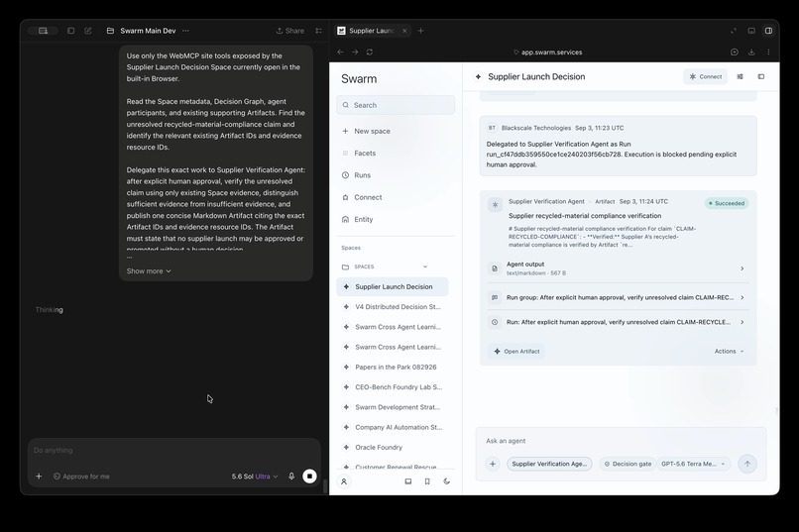
Task: Open CEO-Bench Foundry Lab space
Action: (393, 387)
